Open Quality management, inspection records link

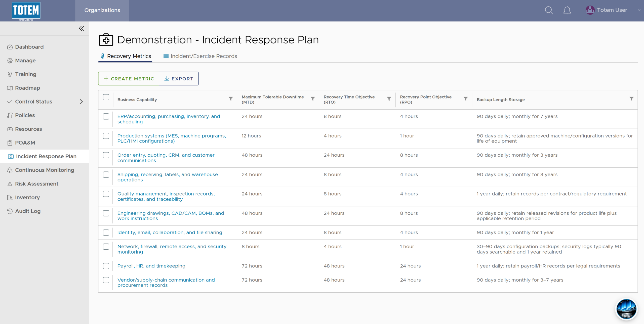click(166, 197)
